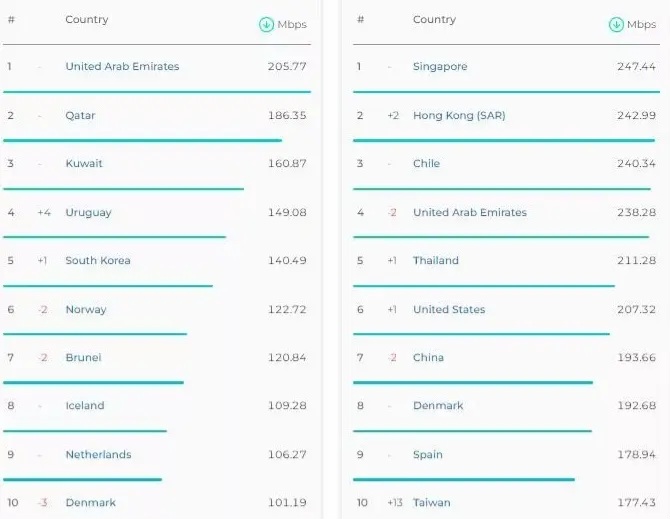Open the Uruguay entry
The height and width of the screenshot is (519, 670).
coord(88,213)
